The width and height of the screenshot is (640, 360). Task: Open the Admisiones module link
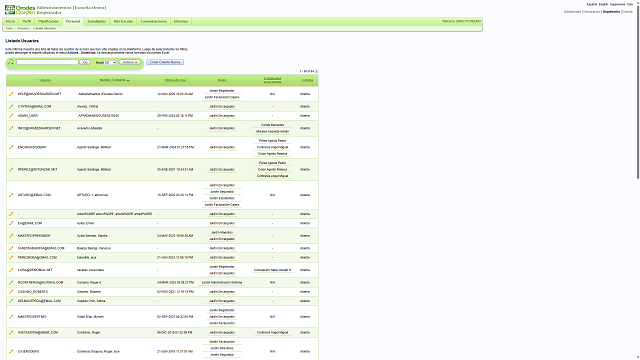572,12
